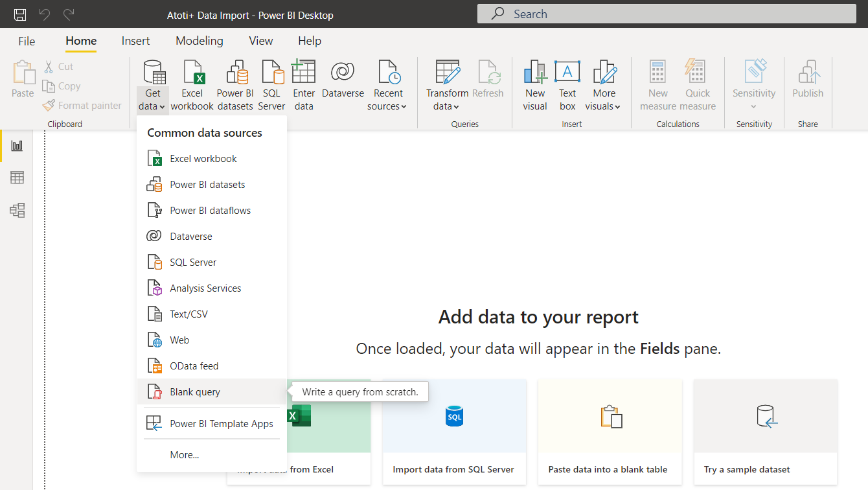This screenshot has height=490, width=868.
Task: Add a Text box to report
Action: tap(567, 86)
